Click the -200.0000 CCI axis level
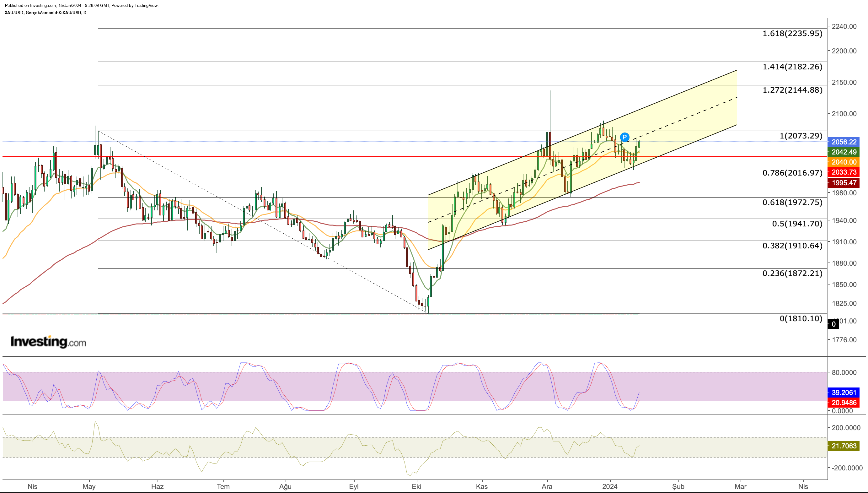This screenshot has width=868, height=493. point(847,468)
